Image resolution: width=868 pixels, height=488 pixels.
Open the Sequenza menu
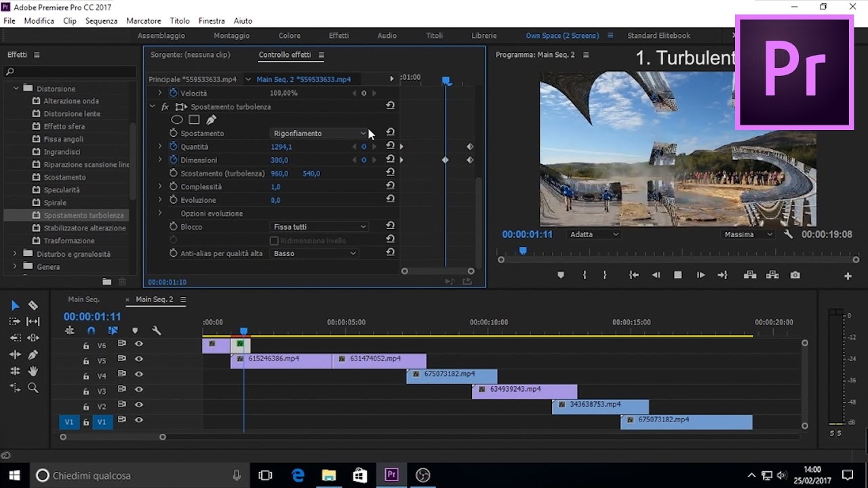coord(101,21)
